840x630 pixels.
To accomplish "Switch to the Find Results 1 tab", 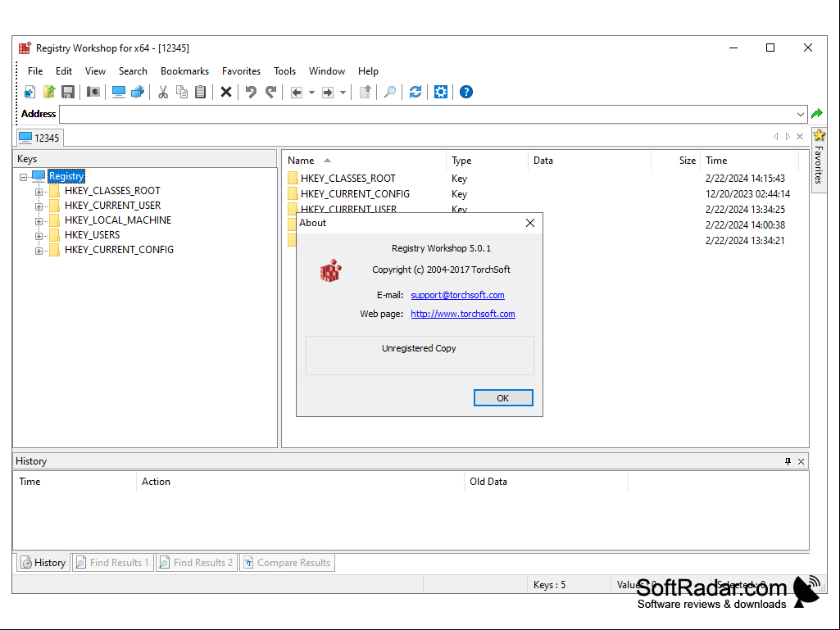I will 112,563.
